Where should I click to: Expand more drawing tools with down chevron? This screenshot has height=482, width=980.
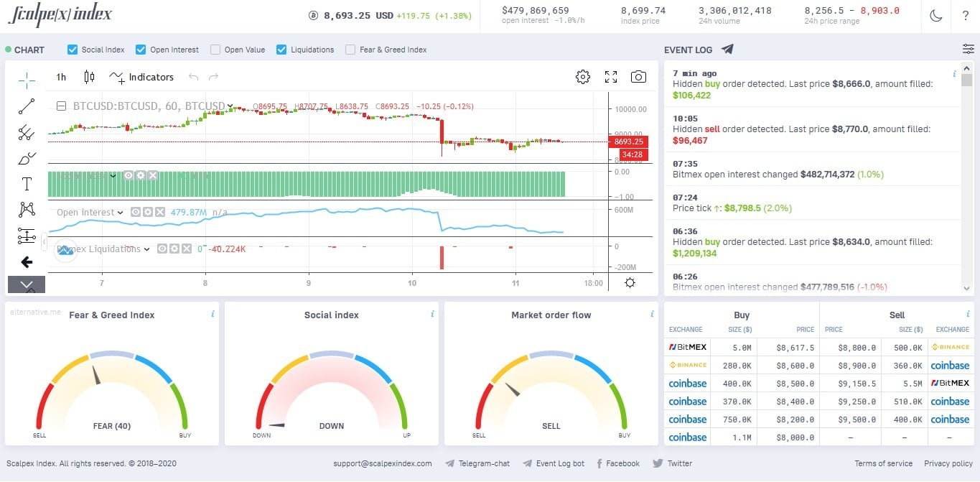(27, 284)
